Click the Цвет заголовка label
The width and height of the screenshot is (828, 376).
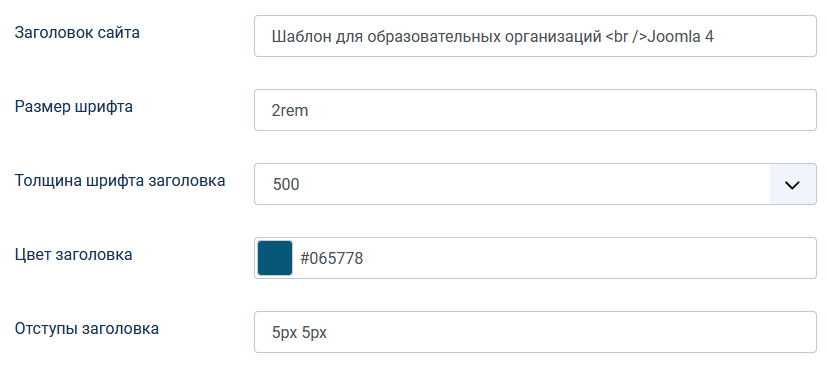pyautogui.click(x=73, y=255)
